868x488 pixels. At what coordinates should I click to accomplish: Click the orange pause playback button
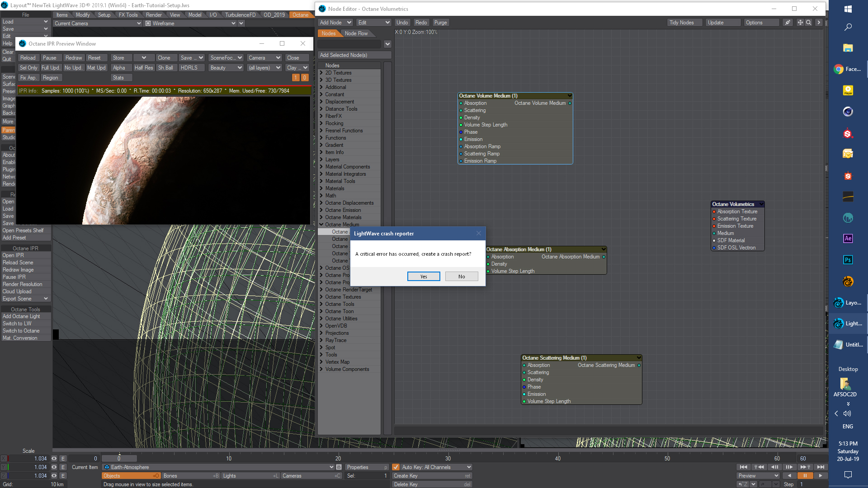[x=805, y=476]
